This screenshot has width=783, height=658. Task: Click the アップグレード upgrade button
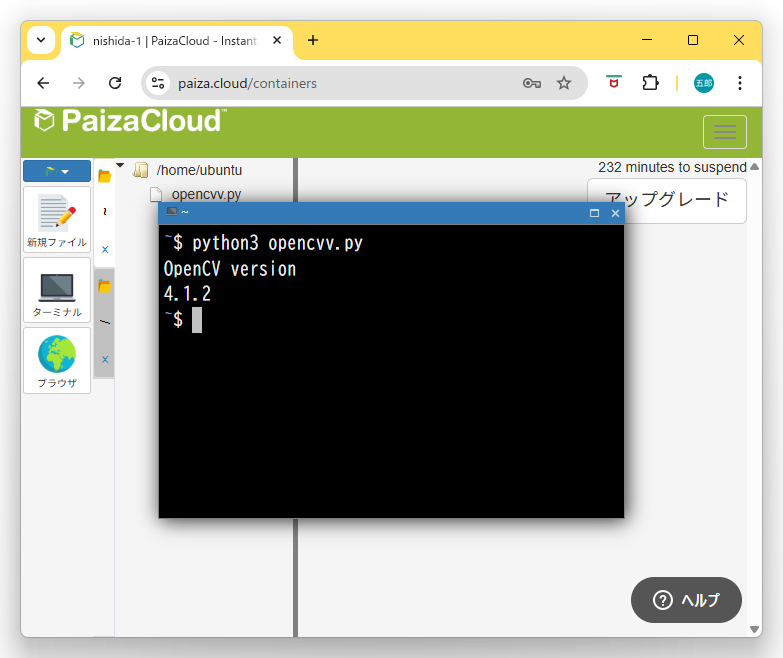click(667, 200)
